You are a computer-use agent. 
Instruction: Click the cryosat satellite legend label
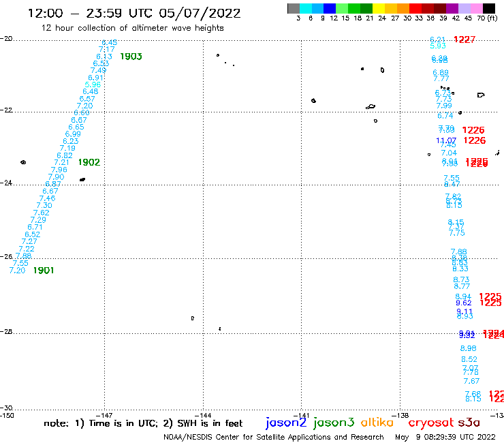(431, 423)
